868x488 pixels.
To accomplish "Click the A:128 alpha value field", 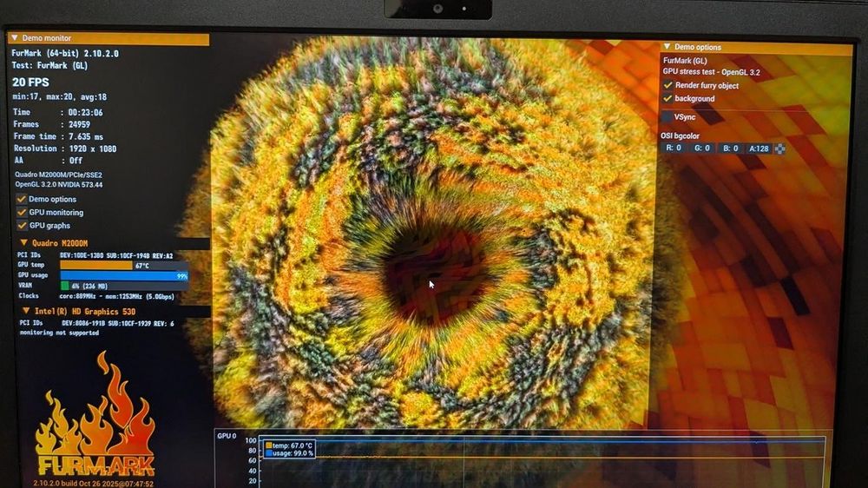I will (x=759, y=148).
